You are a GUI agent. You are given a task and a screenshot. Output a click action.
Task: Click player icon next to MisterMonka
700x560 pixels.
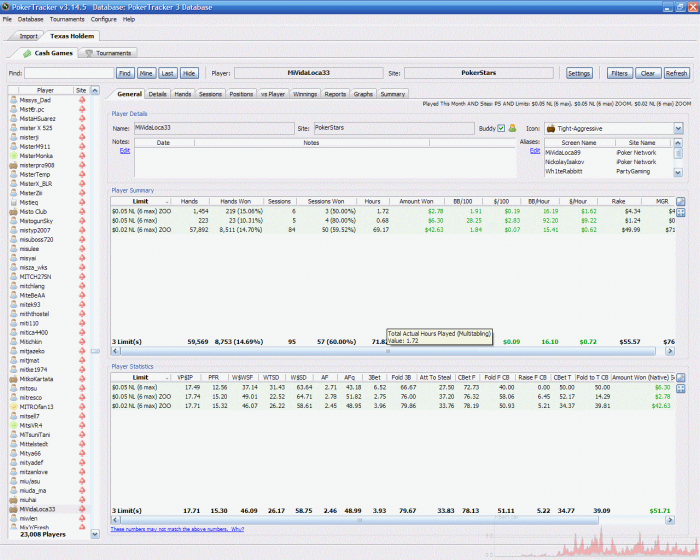click(14, 156)
